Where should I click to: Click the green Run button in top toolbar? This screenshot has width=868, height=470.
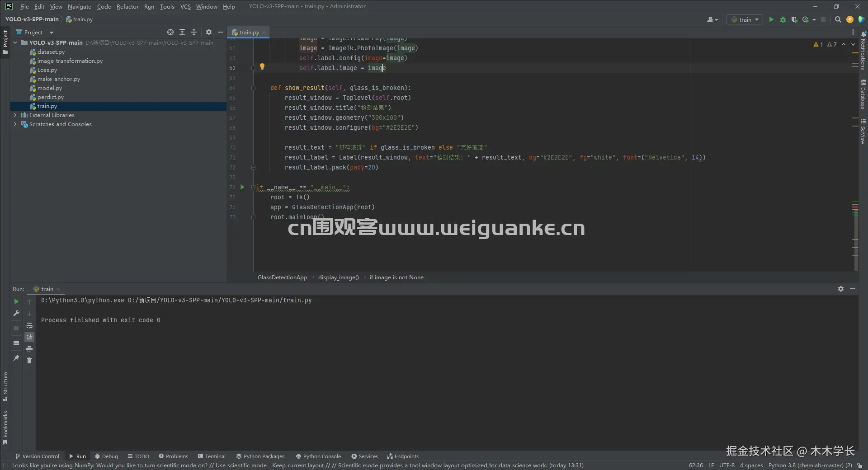coord(771,19)
